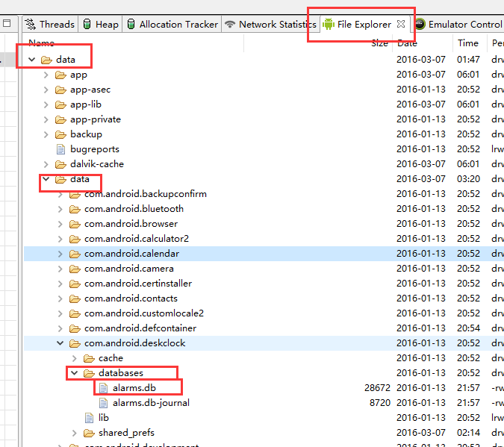Select com.android.defcontainer row
This screenshot has width=504, height=447.
tap(264, 328)
